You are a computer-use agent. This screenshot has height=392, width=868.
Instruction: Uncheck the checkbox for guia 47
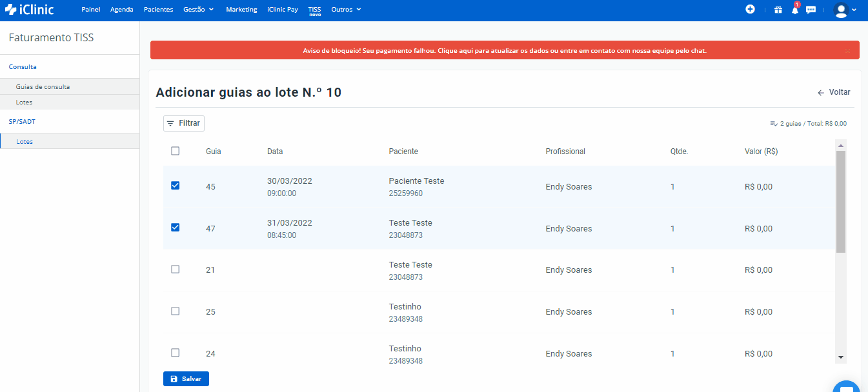coord(175,228)
